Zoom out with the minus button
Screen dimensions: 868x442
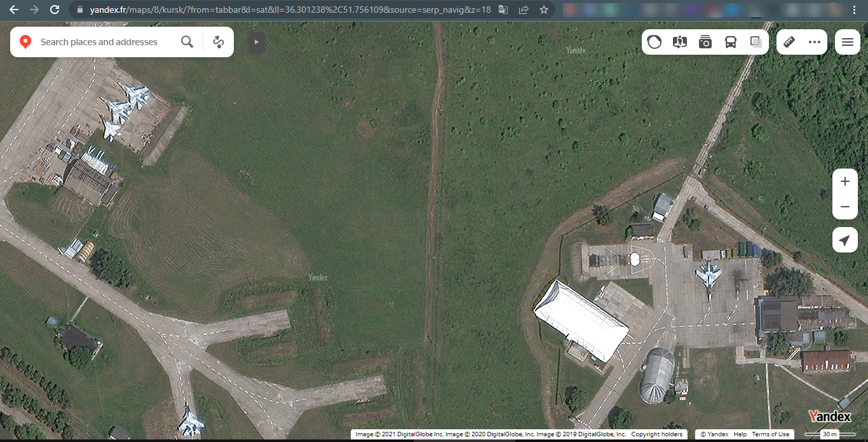[844, 207]
